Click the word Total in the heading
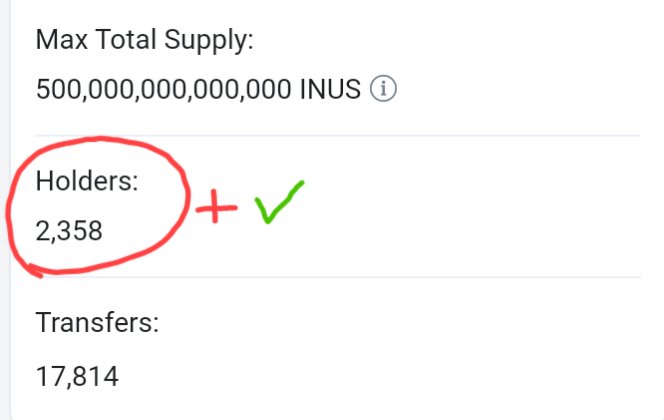Screen dimensions: 664x420 tap(126, 40)
